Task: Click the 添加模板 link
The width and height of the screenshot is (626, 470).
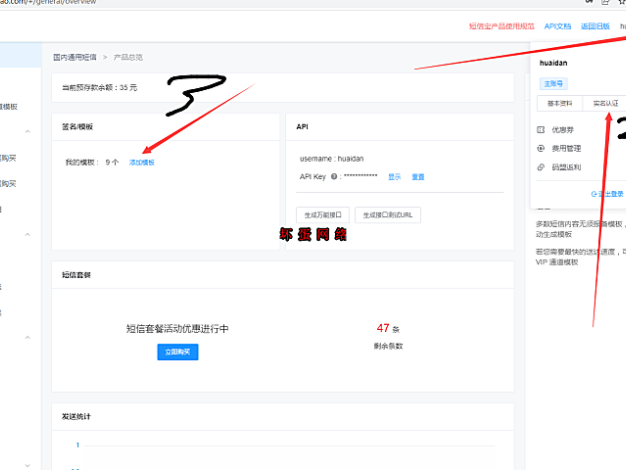Action: [142, 163]
